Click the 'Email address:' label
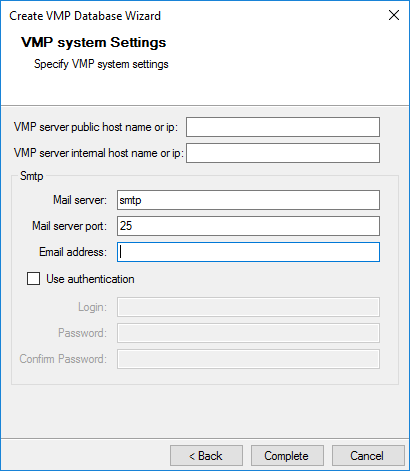The width and height of the screenshot is (410, 471). tap(73, 252)
